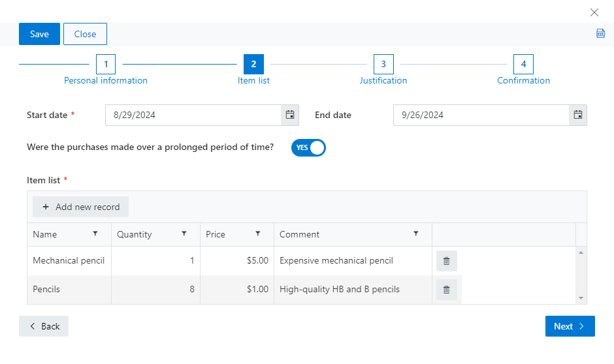Click the item list scrollbar down arrow
This screenshot has height=364, width=614.
click(x=581, y=298)
